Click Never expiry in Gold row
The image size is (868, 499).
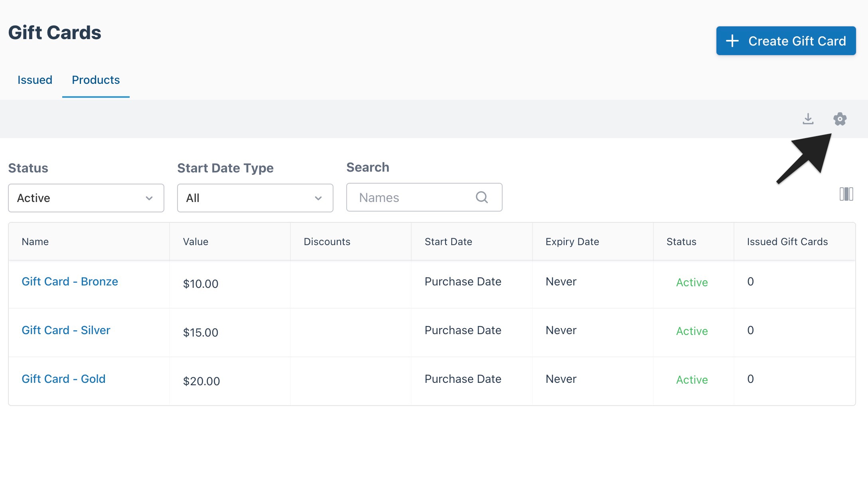pos(561,379)
